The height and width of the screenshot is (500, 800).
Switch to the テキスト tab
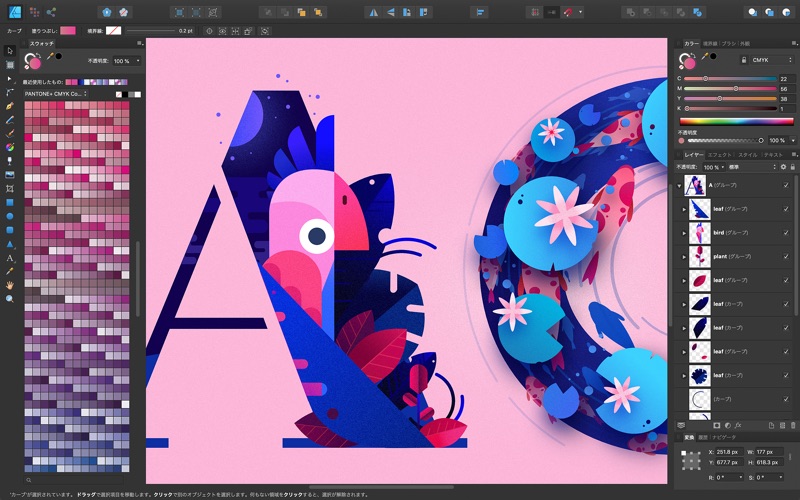point(773,155)
